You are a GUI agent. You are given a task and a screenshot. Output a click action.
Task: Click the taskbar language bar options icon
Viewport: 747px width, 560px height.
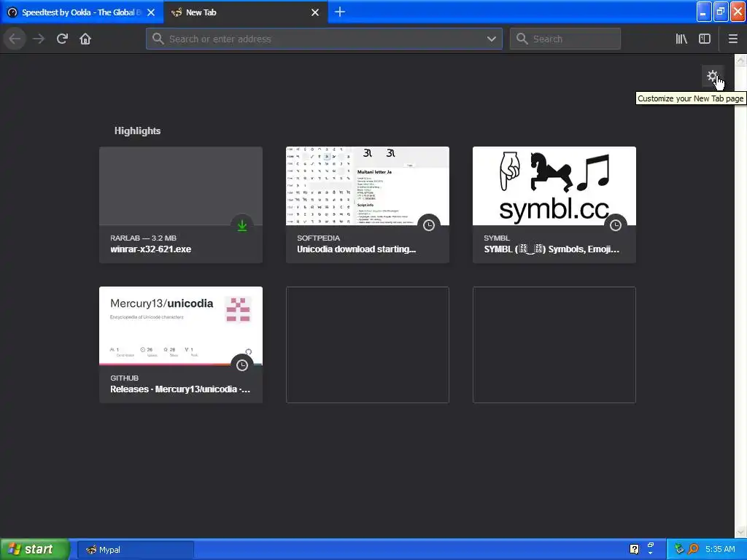650,553
